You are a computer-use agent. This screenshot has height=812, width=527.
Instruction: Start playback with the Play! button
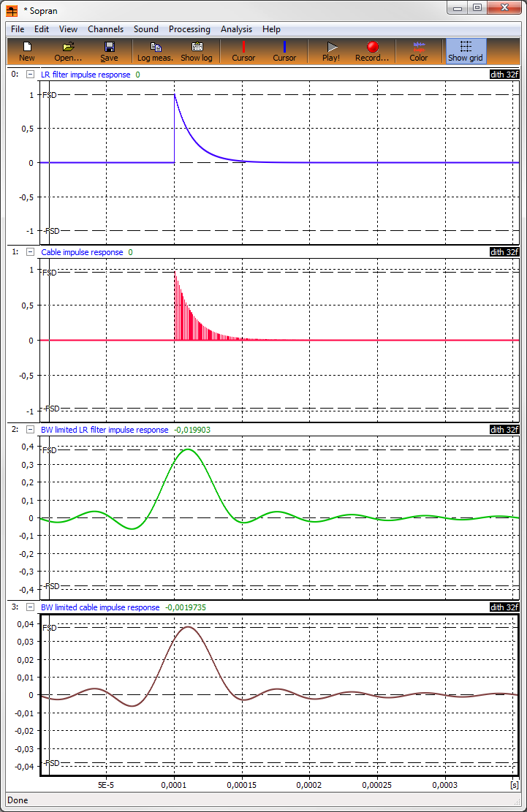331,50
